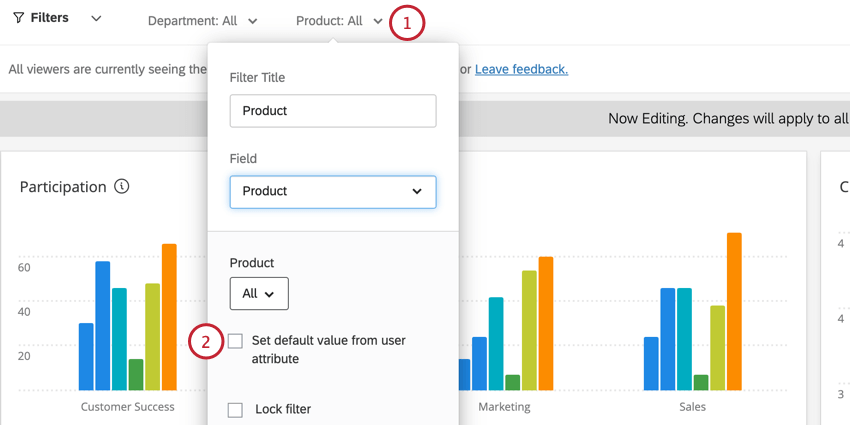850x425 pixels.
Task: Click the Sales axis label
Action: tap(692, 407)
